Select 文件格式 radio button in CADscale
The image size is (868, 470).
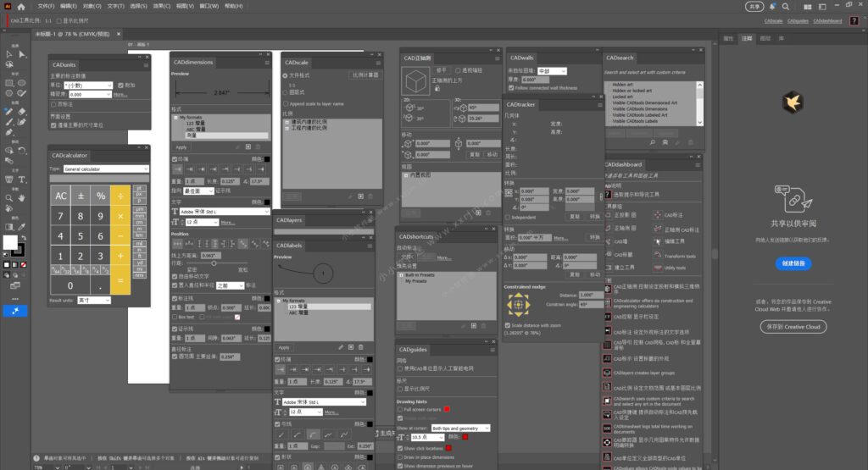[286, 75]
